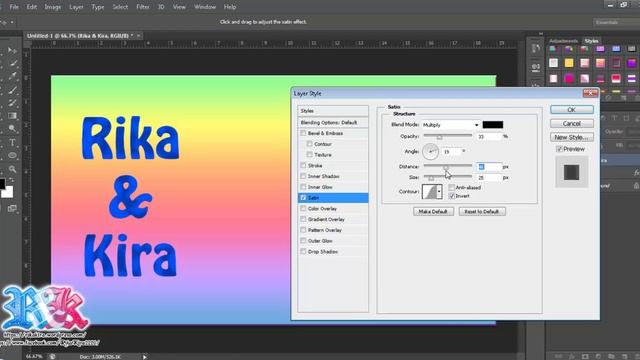Screen dimensions: 640x360
Task: Enable the Color Overlay checkbox
Action: (303, 208)
